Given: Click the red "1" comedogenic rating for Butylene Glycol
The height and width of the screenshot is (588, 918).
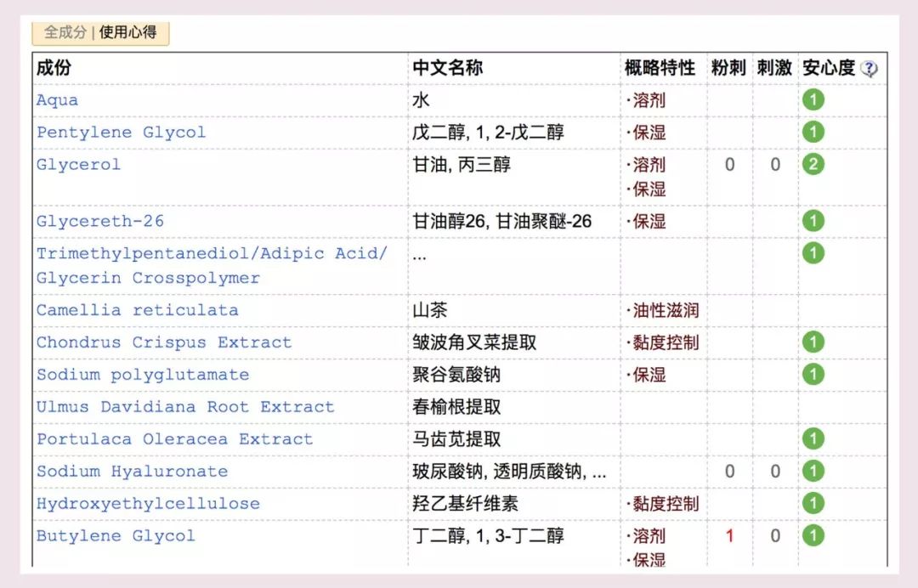Looking at the screenshot, I should (729, 536).
